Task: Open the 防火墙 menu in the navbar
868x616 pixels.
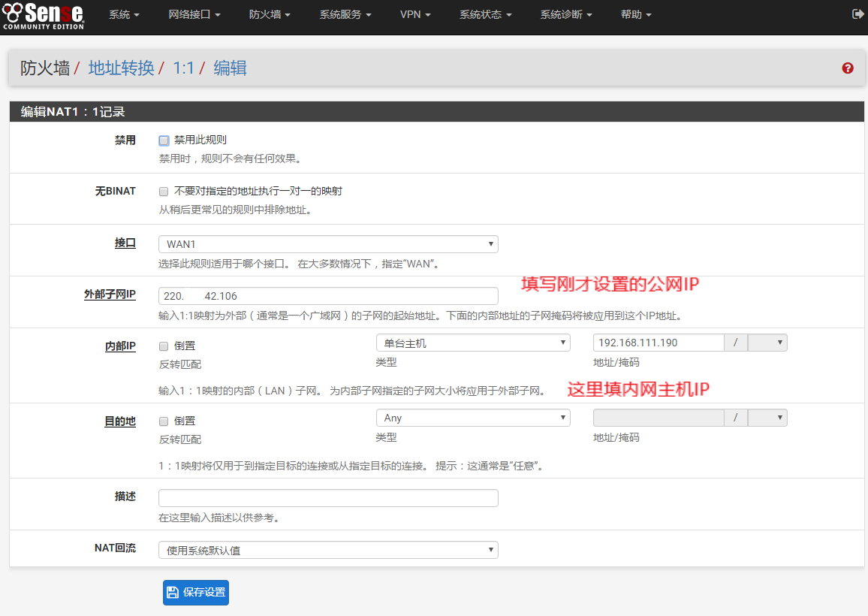Action: [x=270, y=15]
